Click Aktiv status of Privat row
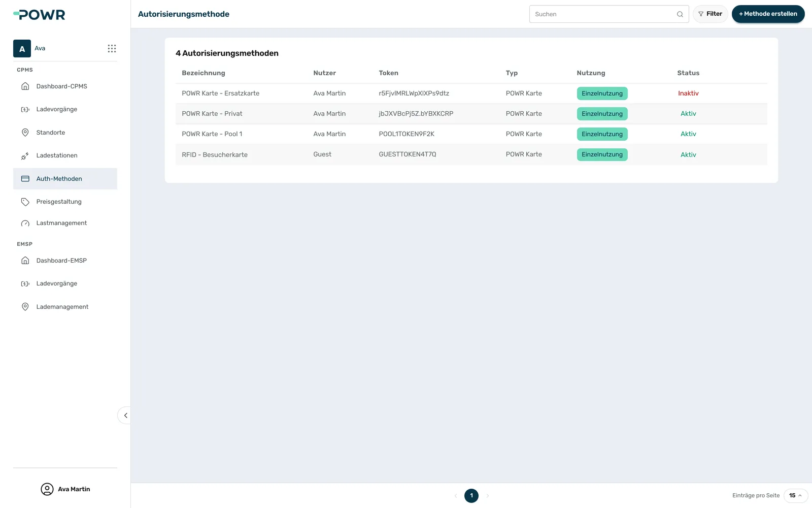 point(688,114)
